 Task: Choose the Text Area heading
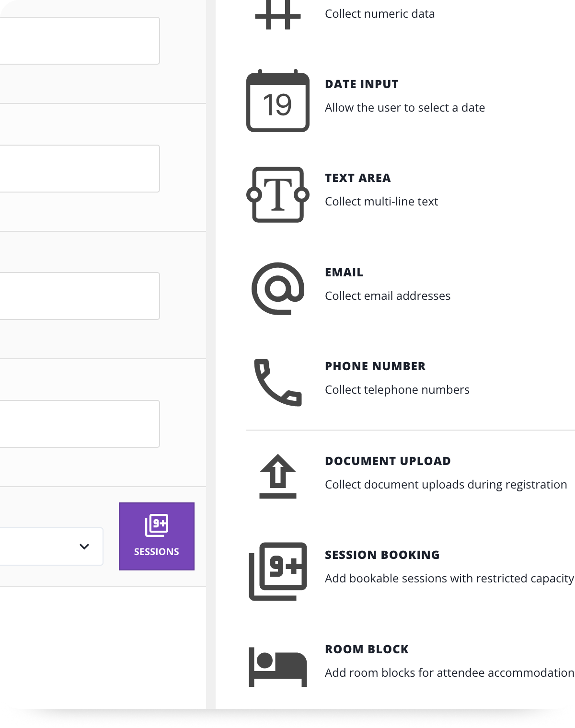click(358, 178)
